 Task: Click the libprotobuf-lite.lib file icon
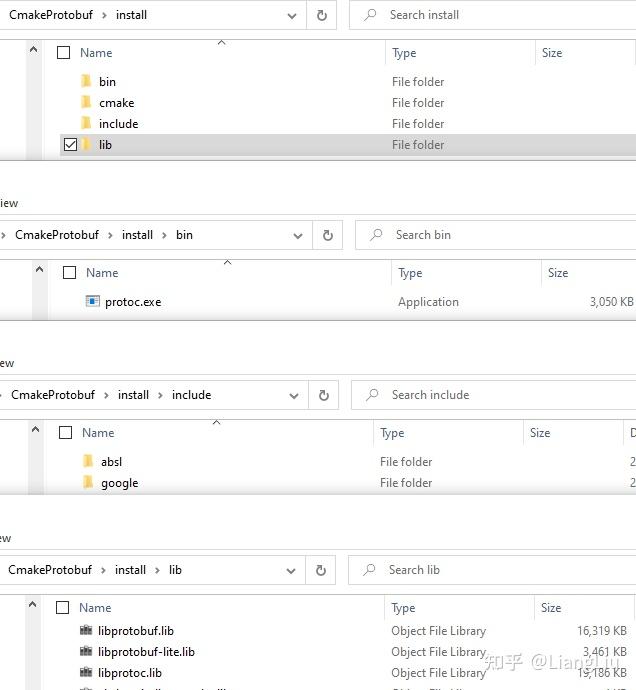click(x=86, y=652)
